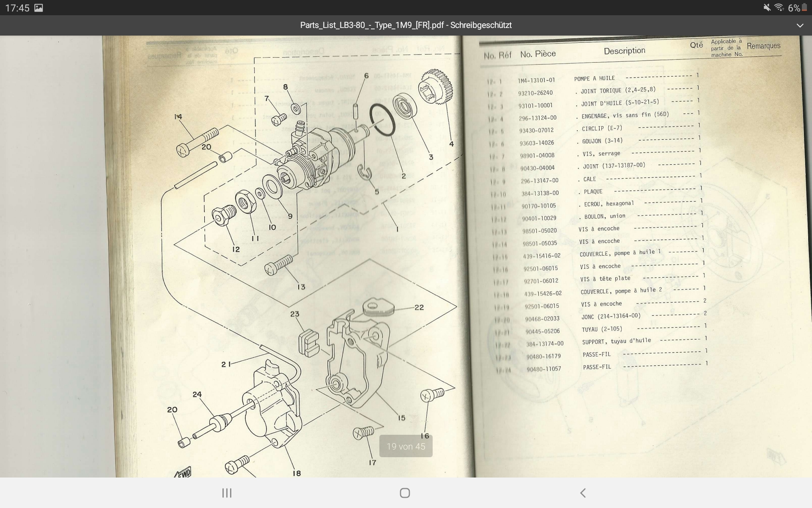Click the "Remarques" column header
This screenshot has width=812, height=508.
coord(763,46)
